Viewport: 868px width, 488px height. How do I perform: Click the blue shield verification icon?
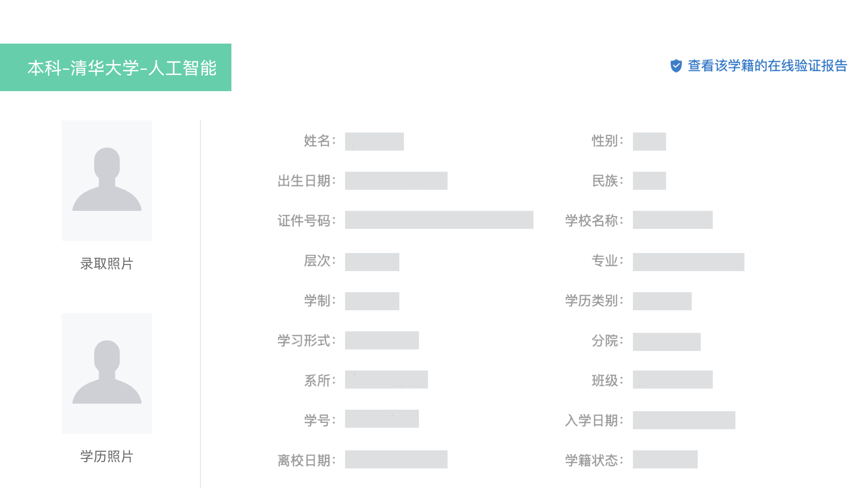pos(676,66)
